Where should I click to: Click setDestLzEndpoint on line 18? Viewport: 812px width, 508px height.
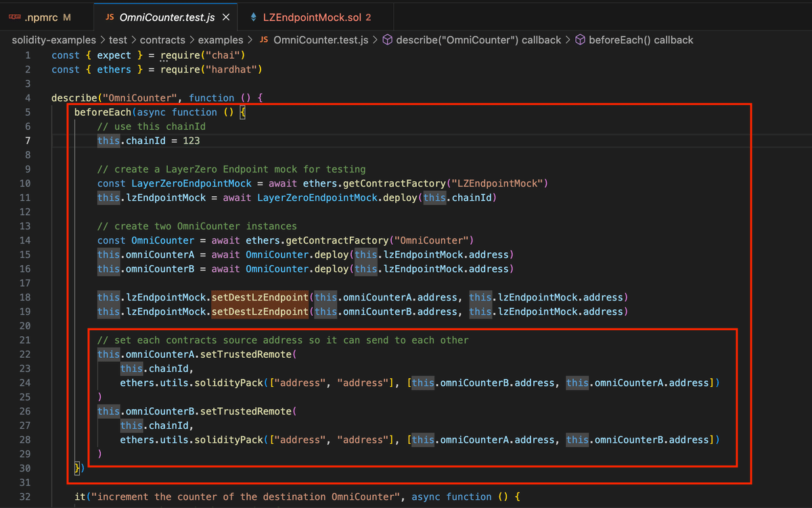[x=260, y=297]
